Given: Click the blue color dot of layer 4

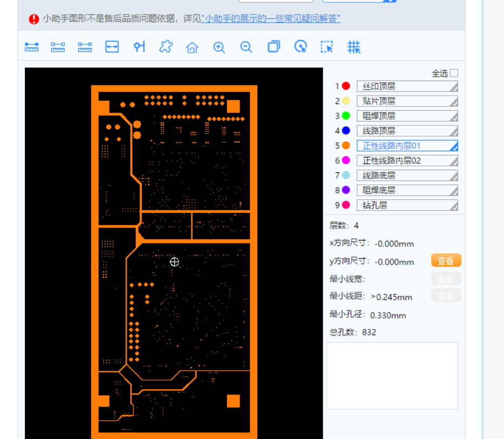Looking at the screenshot, I should 346,130.
